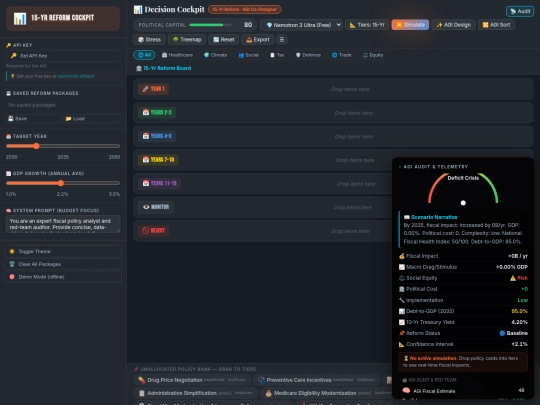This screenshot has width=540, height=405.
Task: Filter by Climate category
Action: click(x=215, y=55)
